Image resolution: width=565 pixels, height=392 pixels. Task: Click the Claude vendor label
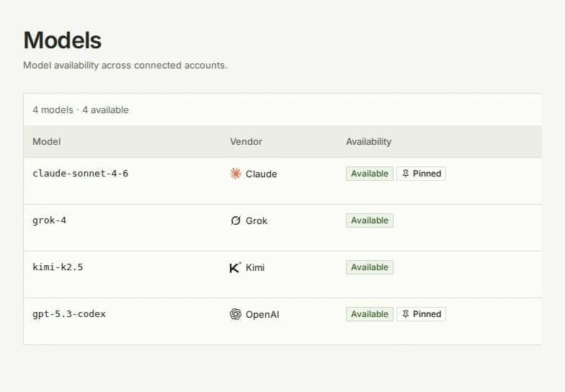click(x=261, y=174)
